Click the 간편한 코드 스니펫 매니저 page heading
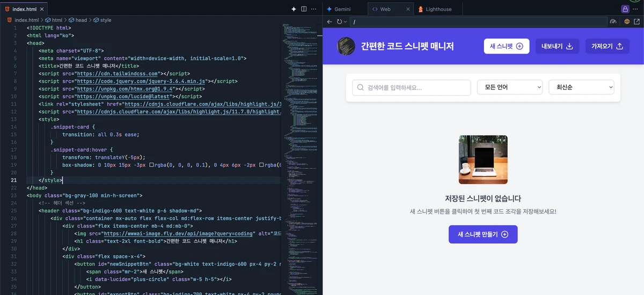 click(407, 46)
